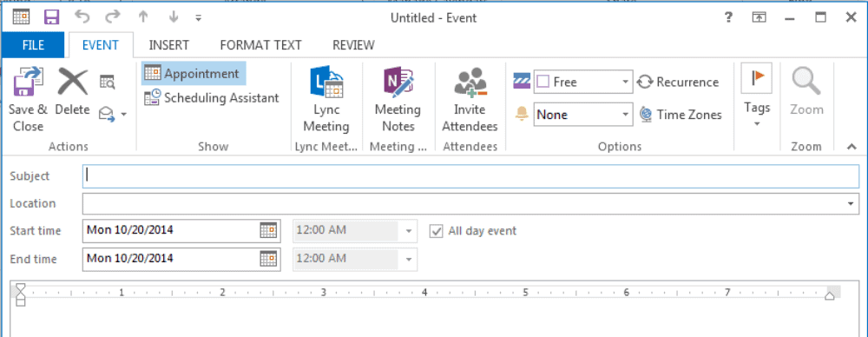Set up Recurrence for event
This screenshot has width=868, height=337.
click(x=678, y=82)
